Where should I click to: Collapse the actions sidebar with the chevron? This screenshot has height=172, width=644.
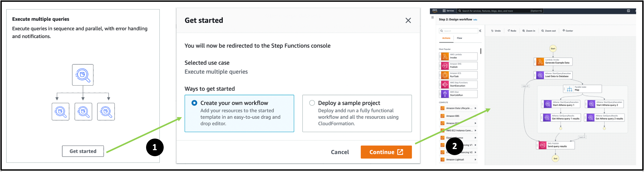pos(481,31)
